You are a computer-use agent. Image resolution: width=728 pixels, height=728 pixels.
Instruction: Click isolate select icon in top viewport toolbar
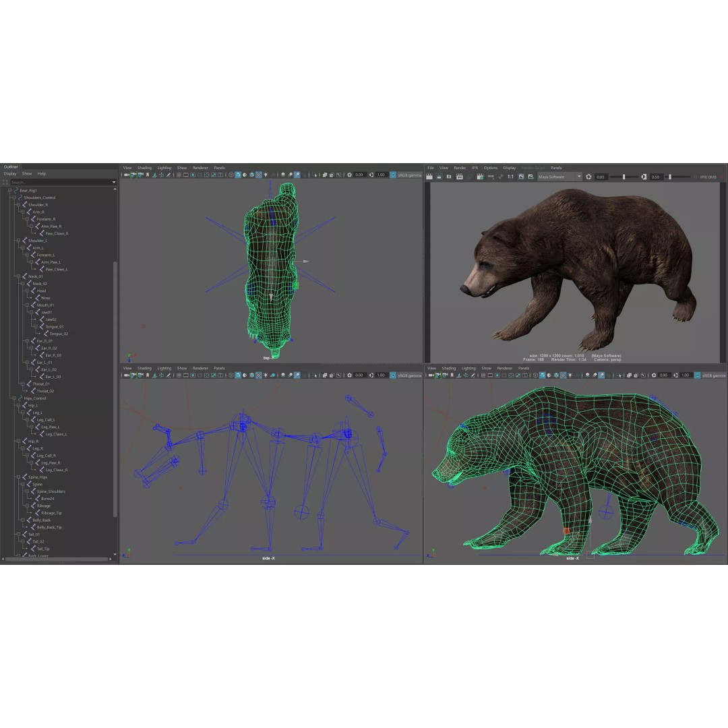314,175
